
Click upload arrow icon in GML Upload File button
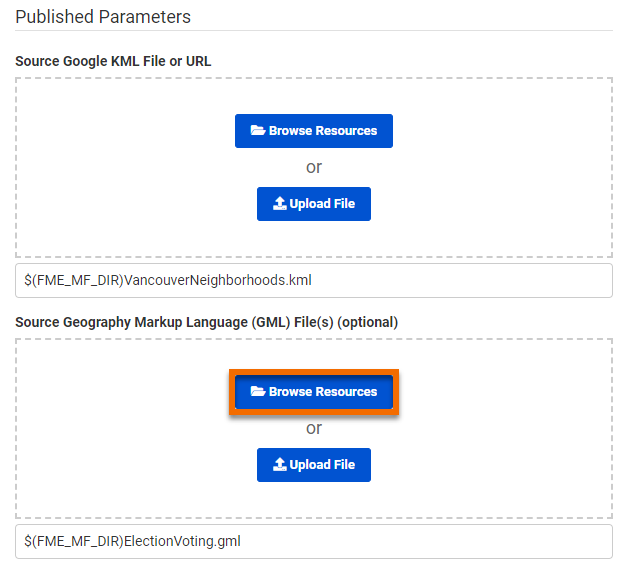click(279, 465)
